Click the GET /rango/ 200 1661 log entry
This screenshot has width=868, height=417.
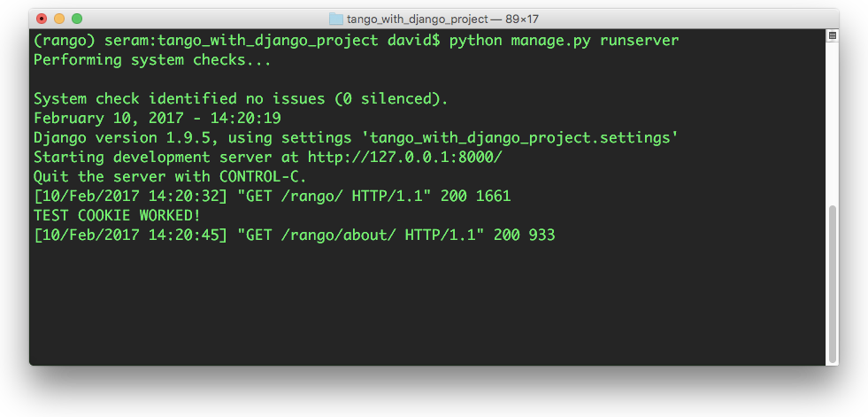click(272, 196)
